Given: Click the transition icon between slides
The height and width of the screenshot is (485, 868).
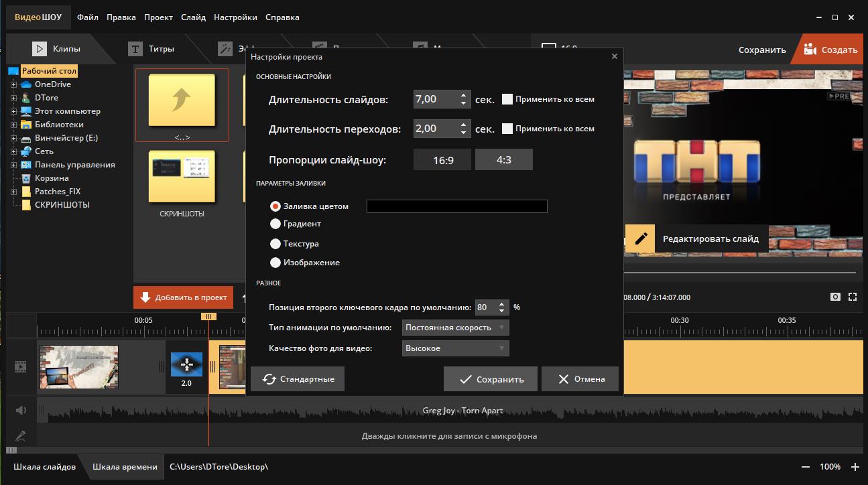Looking at the screenshot, I should (186, 365).
